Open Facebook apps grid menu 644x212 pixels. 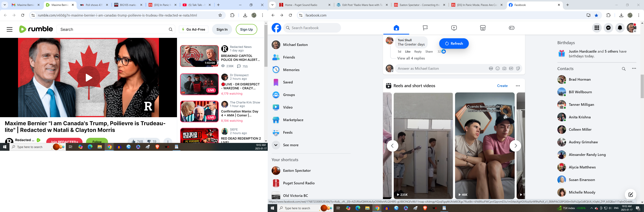597,28
